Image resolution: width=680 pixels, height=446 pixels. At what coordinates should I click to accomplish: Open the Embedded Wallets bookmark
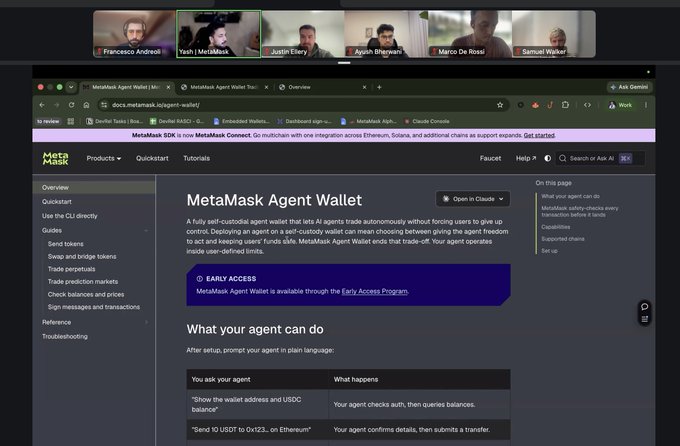[242, 121]
